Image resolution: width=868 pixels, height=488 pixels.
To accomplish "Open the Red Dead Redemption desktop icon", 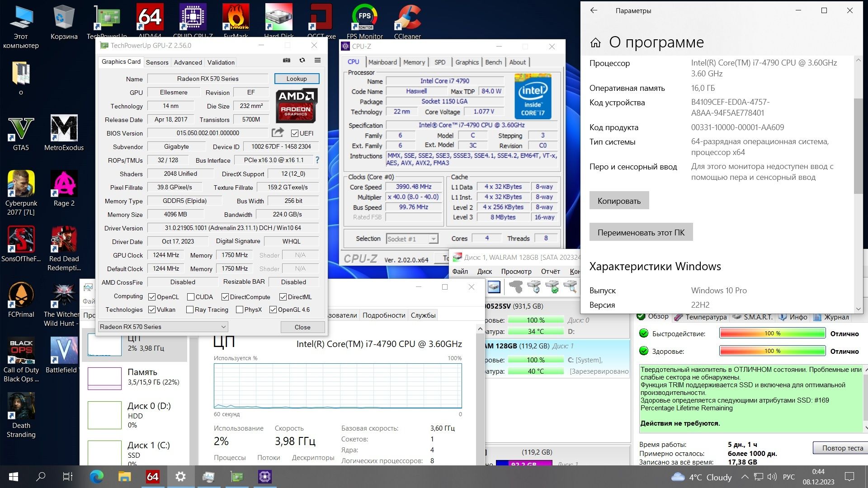I will (x=64, y=249).
